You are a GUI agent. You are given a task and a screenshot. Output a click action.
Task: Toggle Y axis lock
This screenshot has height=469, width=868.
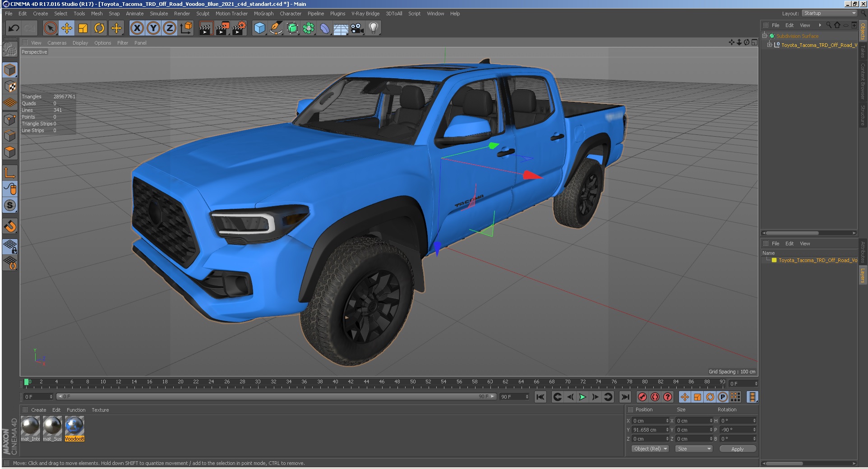(x=153, y=28)
